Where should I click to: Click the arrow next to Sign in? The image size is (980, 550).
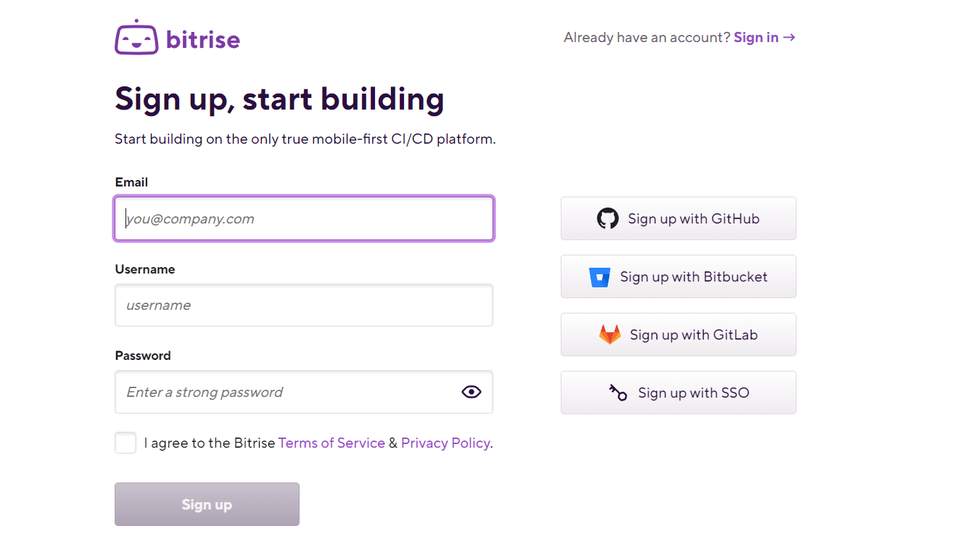point(789,37)
